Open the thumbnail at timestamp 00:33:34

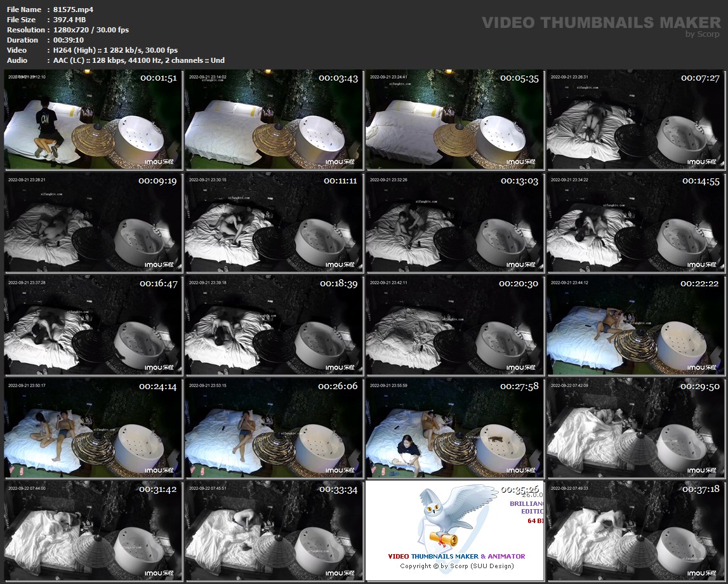pyautogui.click(x=274, y=531)
